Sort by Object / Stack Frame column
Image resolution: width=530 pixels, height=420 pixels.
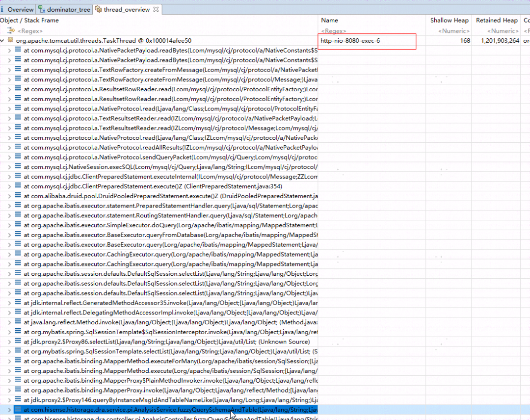[29, 20]
